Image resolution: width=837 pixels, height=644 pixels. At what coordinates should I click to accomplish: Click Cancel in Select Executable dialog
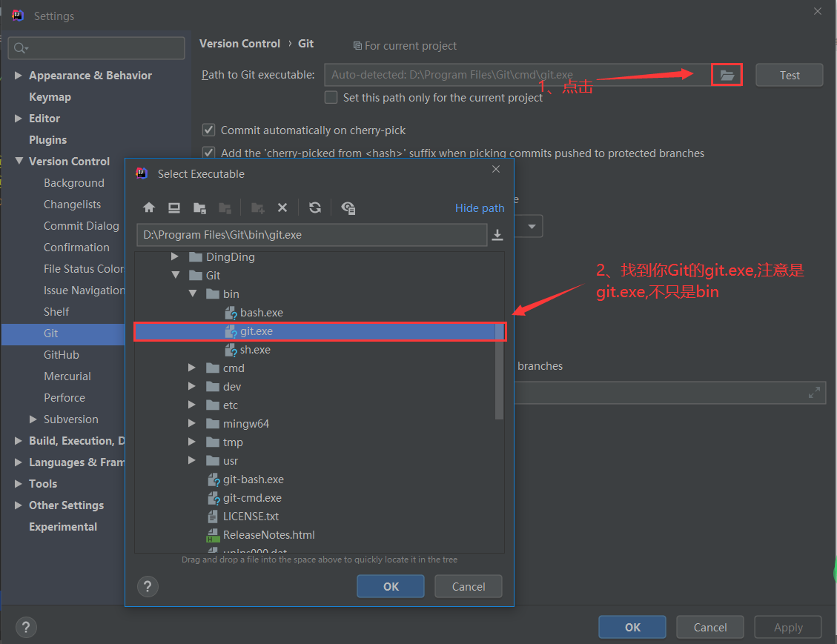[x=469, y=586]
